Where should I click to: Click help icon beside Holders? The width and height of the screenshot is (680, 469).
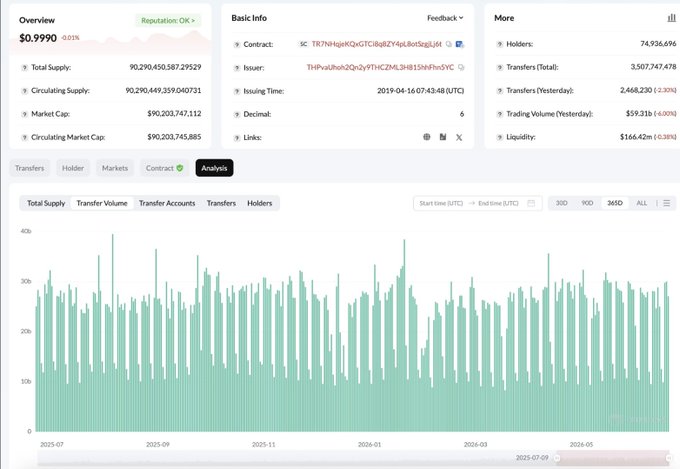pos(500,44)
